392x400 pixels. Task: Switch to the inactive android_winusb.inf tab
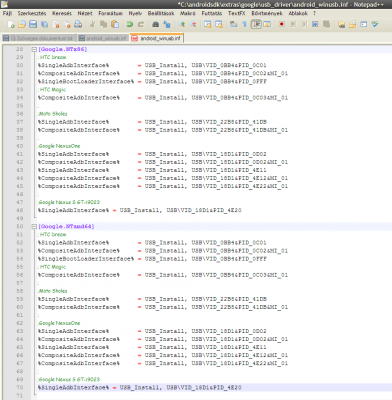click(103, 38)
